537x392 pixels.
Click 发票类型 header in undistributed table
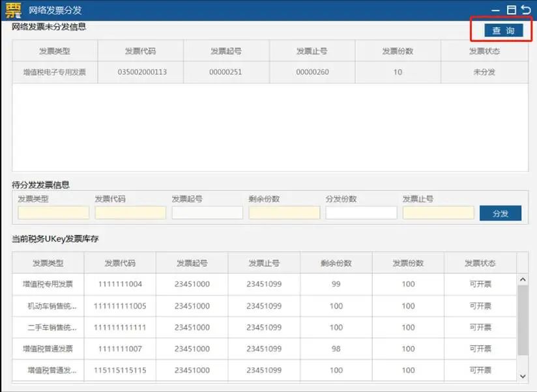[x=55, y=51]
